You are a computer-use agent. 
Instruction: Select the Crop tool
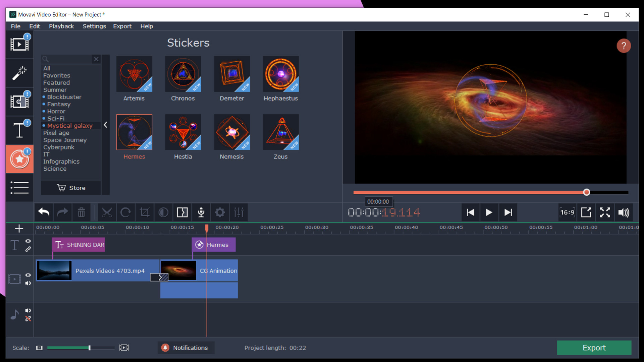pos(144,213)
